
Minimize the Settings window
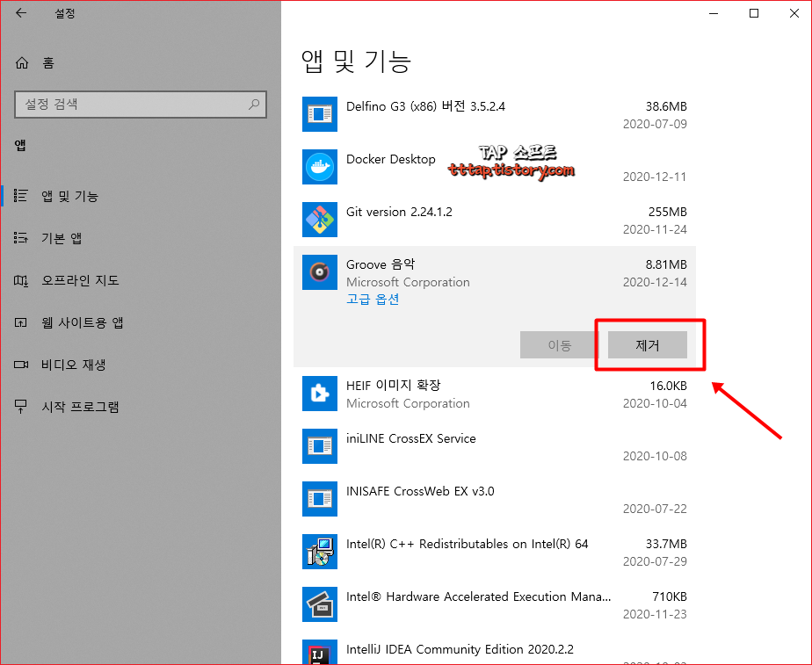[x=714, y=13]
